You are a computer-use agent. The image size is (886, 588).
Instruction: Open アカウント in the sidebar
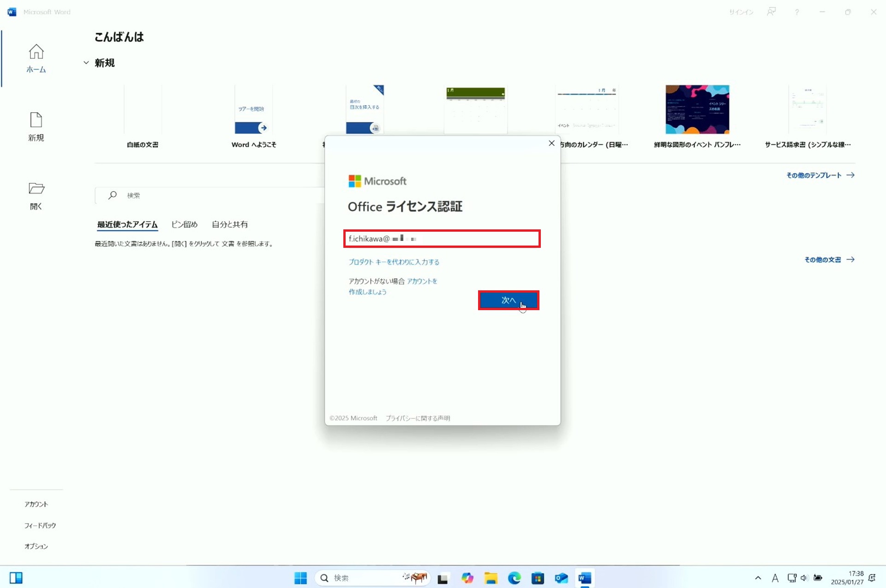coord(36,504)
